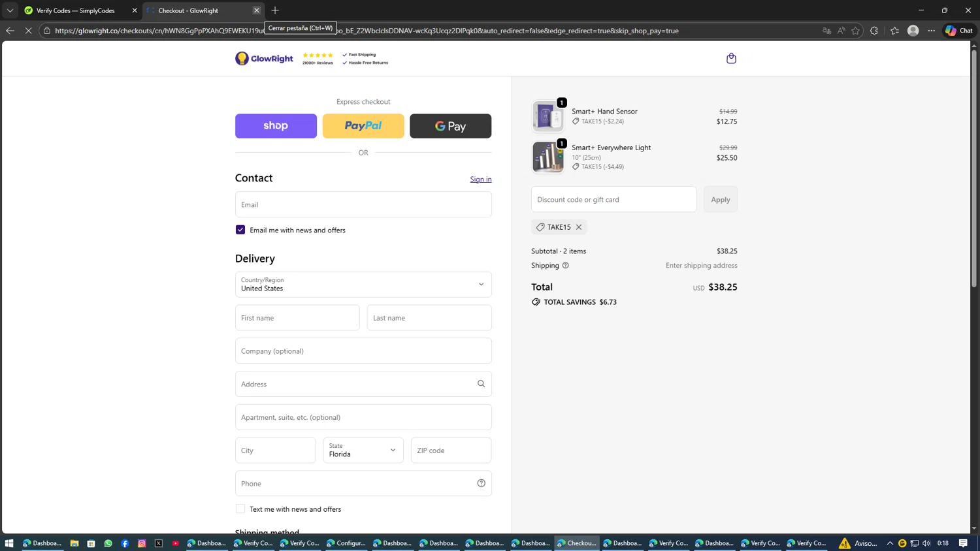
Task: Open YouTube icon in taskbar
Action: 176,543
